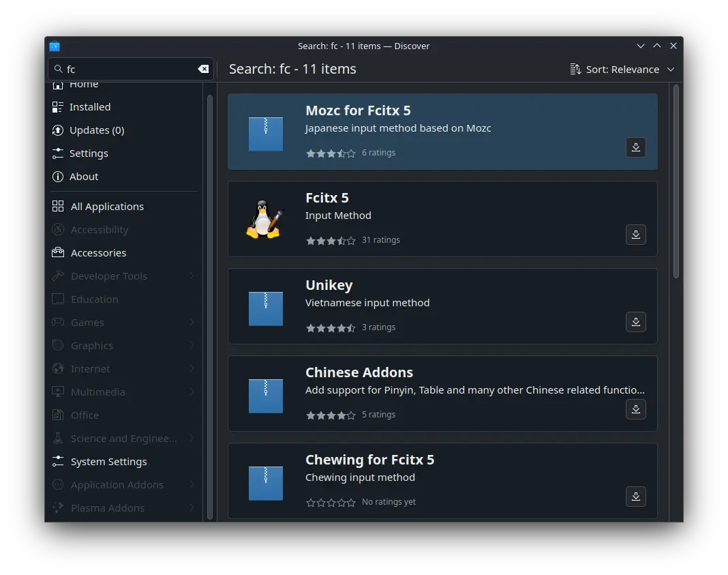This screenshot has height=575, width=728.
Task: Click "31 ratings" text
Action: 381,240
